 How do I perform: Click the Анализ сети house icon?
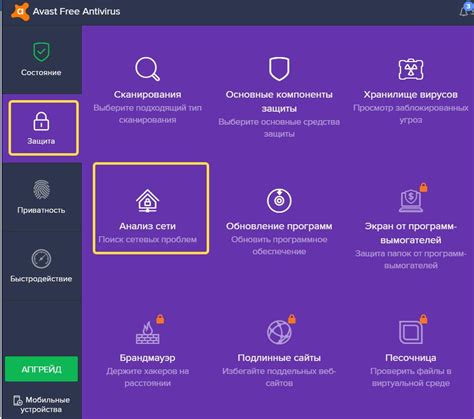[x=147, y=201]
